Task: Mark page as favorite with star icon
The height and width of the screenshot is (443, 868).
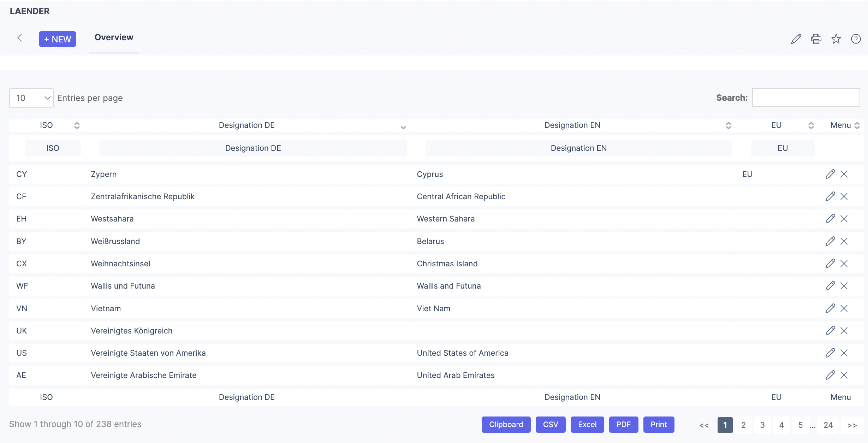Action: coord(836,39)
